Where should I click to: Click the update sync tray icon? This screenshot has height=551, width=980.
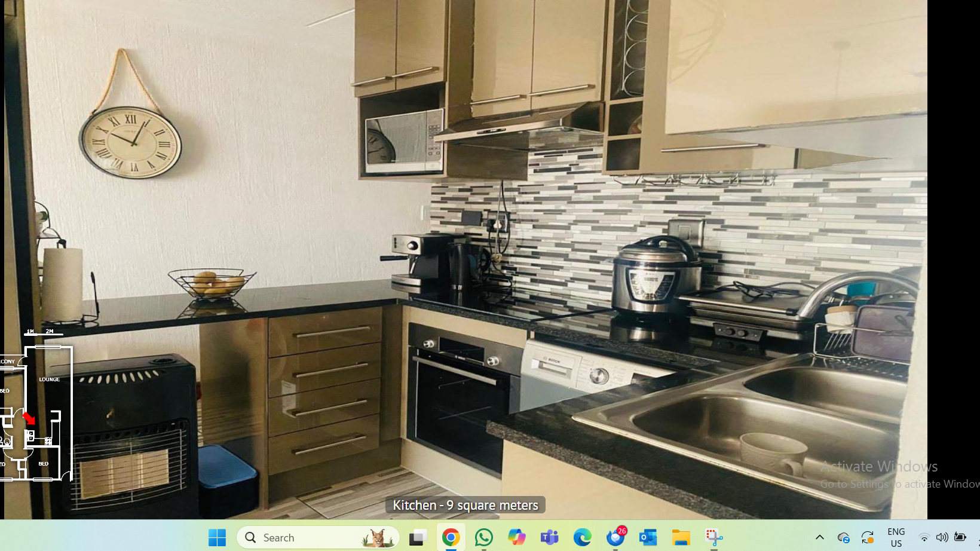click(x=868, y=538)
